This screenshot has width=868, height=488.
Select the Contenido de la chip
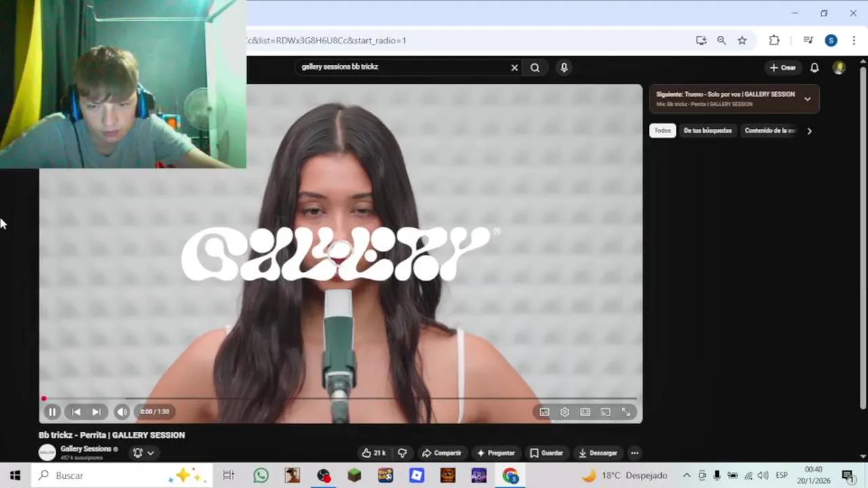coord(769,131)
